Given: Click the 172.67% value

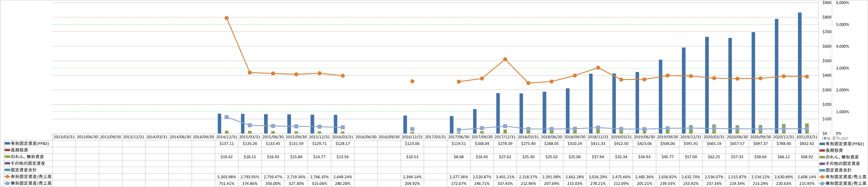Looking at the screenshot, I should pyautogui.click(x=459, y=183).
